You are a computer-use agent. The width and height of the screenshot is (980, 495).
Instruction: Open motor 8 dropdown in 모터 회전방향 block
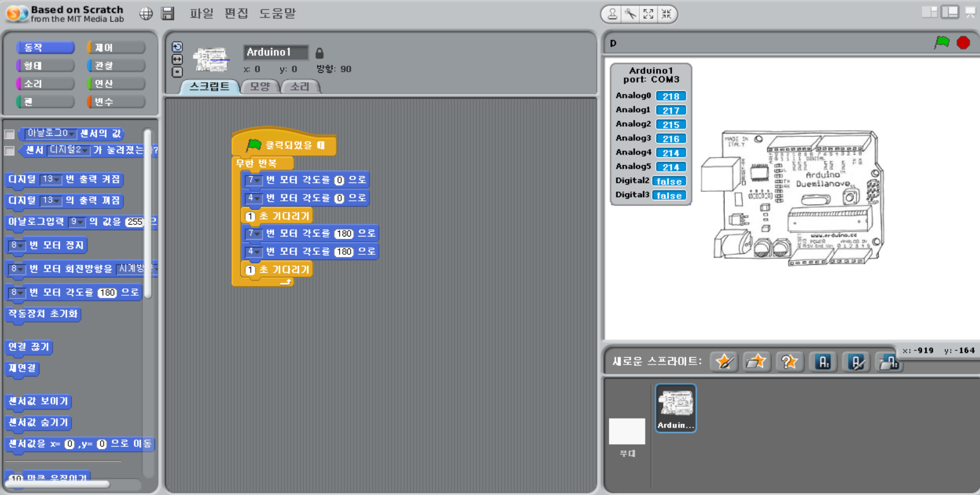(x=17, y=268)
